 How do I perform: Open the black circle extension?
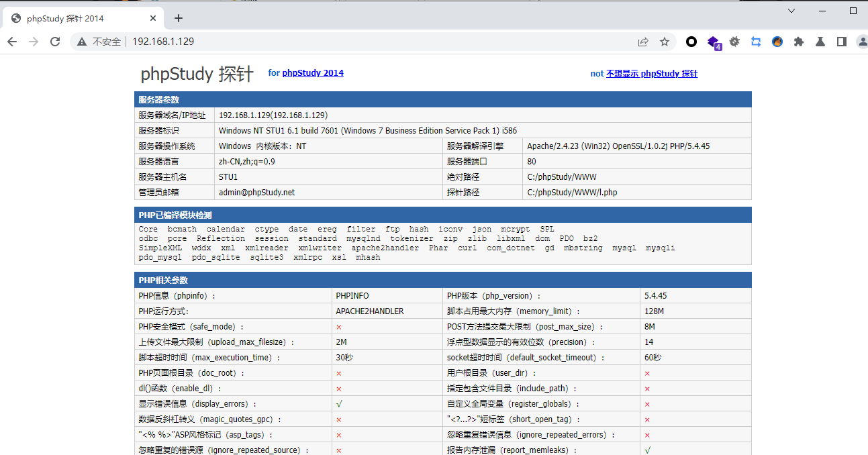click(x=691, y=42)
